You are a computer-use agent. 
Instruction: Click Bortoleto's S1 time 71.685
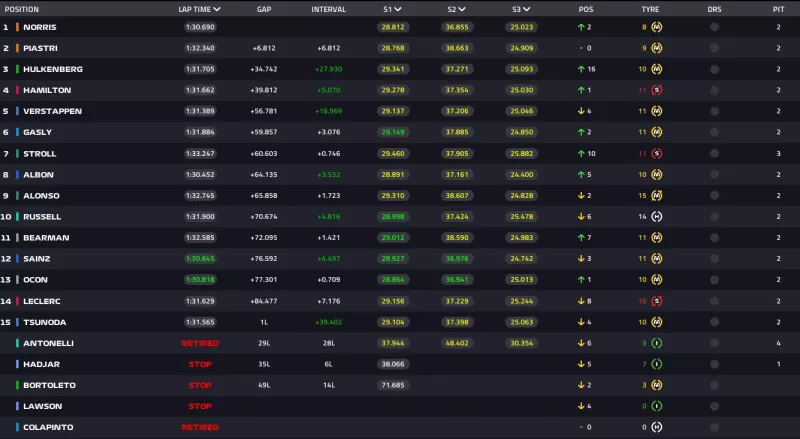(392, 385)
